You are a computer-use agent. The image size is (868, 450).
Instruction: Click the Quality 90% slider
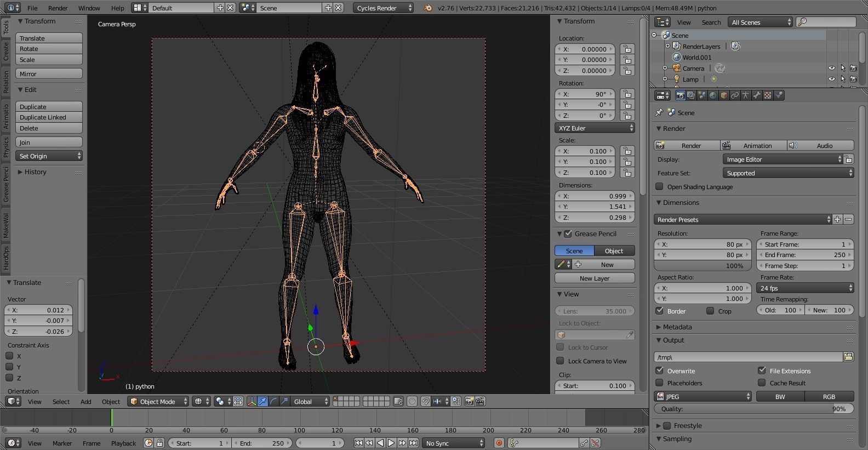[754, 409]
